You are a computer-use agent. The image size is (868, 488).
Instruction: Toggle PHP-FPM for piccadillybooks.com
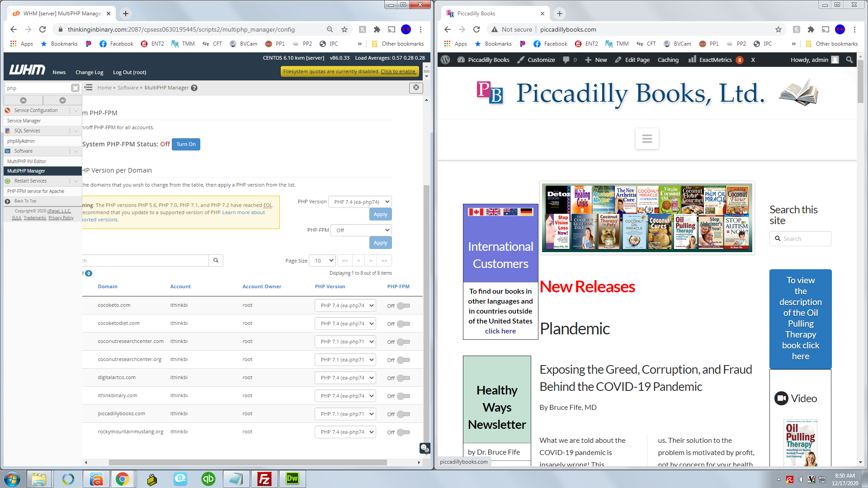coord(403,414)
